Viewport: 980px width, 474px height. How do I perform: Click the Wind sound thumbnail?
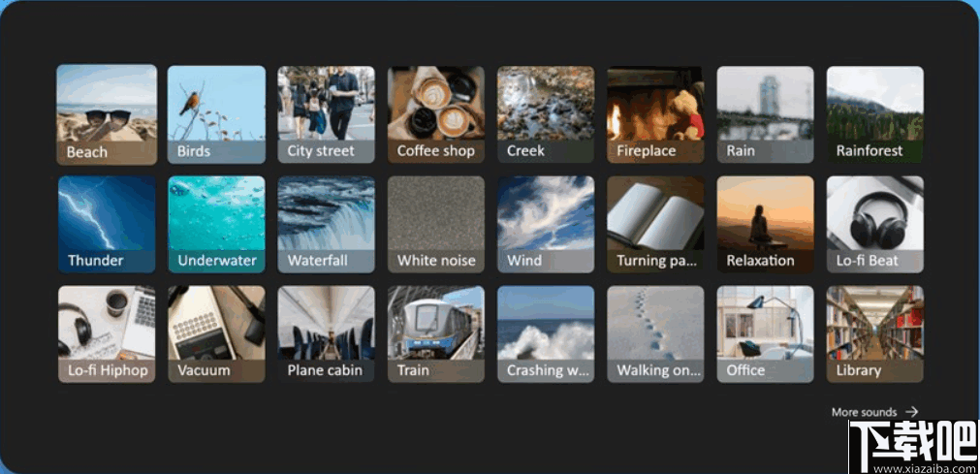pos(547,225)
